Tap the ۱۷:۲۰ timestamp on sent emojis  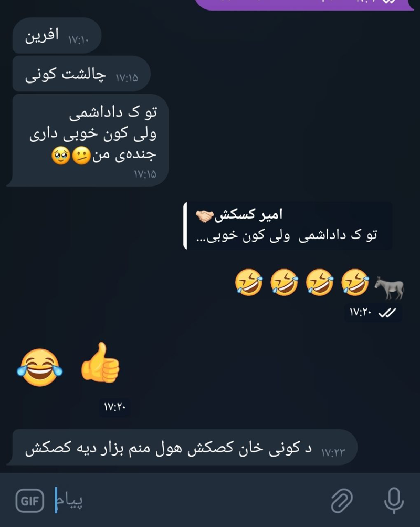(x=360, y=312)
